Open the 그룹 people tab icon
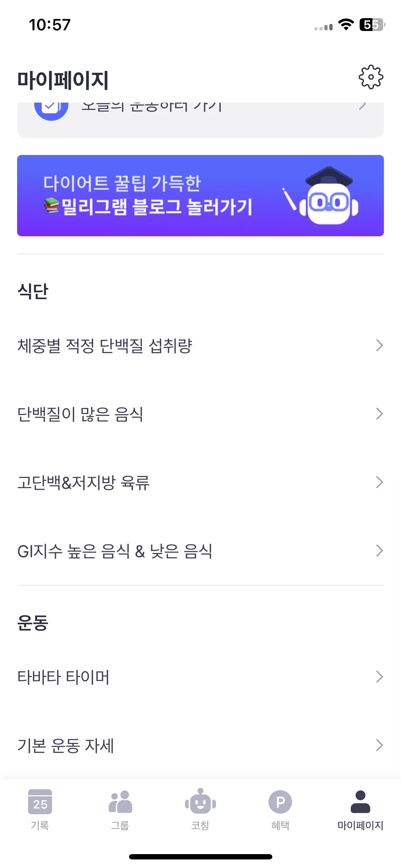 click(x=120, y=802)
